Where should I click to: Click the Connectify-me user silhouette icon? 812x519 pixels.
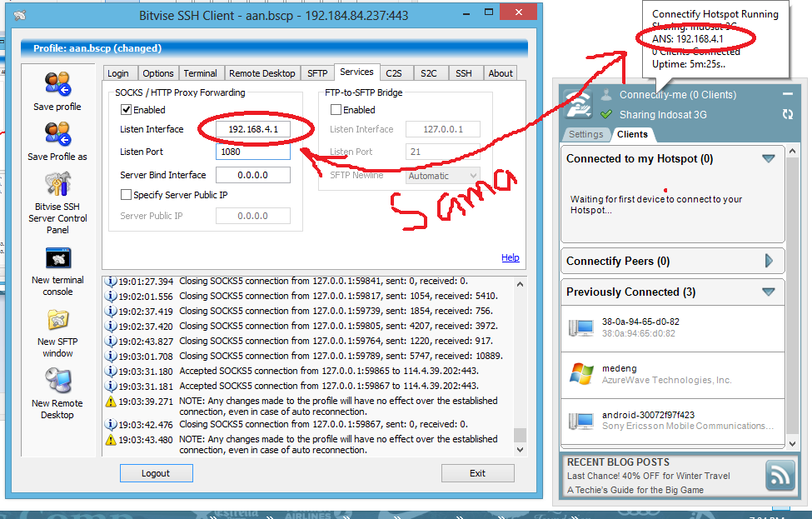click(606, 95)
